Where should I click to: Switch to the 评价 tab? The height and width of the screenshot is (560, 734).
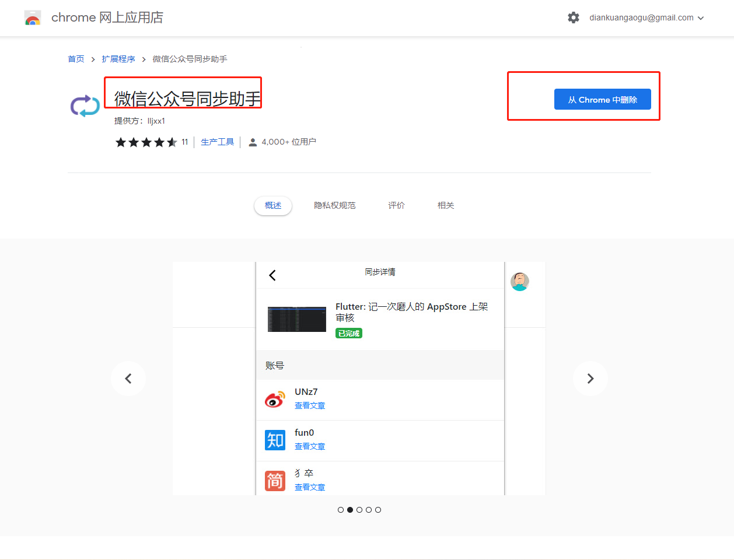coord(396,205)
